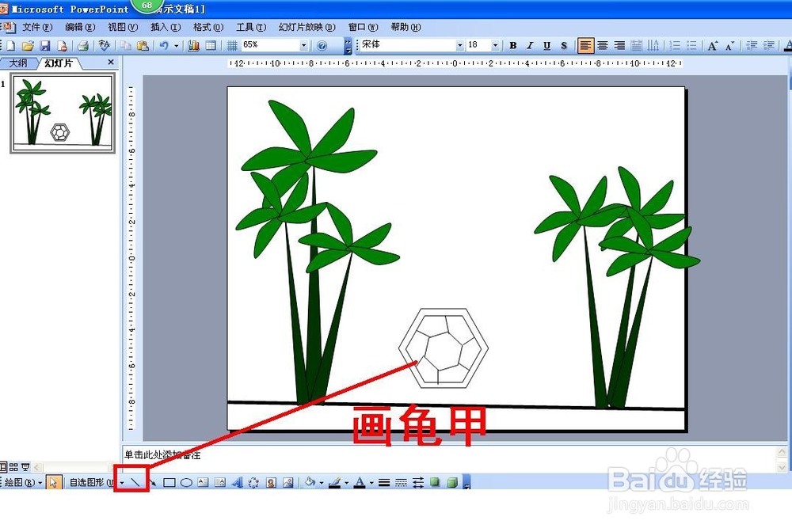This screenshot has width=792, height=532.
Task: Switch to Slide Sorter view
Action: [13, 467]
